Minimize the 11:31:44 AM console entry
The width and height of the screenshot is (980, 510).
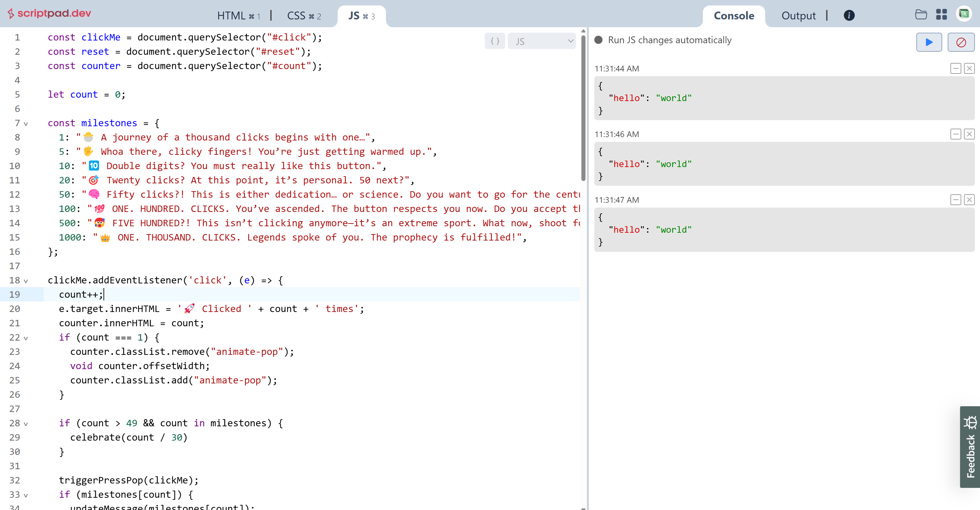pos(955,68)
